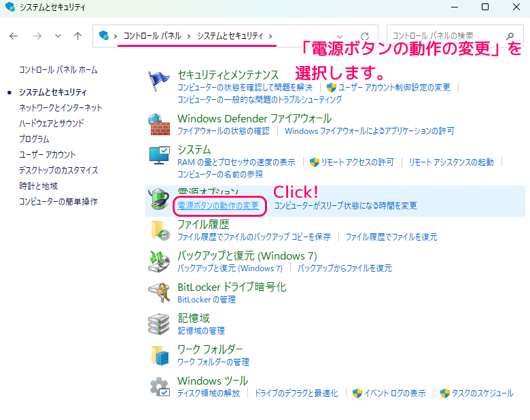Expand chevron before コントロール パネル breadcrumb
The width and height of the screenshot is (530, 420).
116,36
